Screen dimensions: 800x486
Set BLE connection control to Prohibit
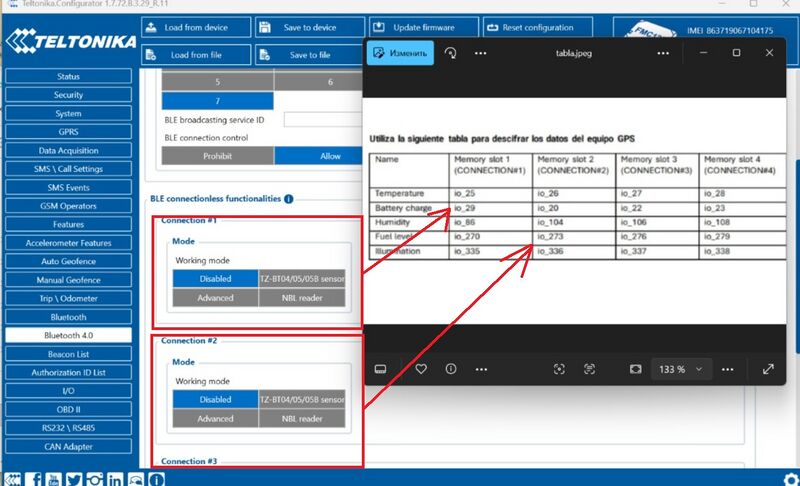(217, 156)
